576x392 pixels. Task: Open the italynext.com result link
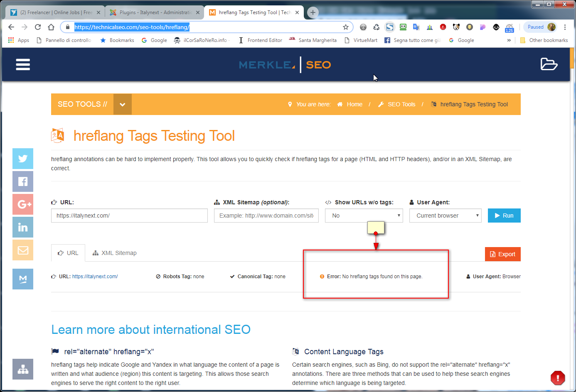[95, 277]
